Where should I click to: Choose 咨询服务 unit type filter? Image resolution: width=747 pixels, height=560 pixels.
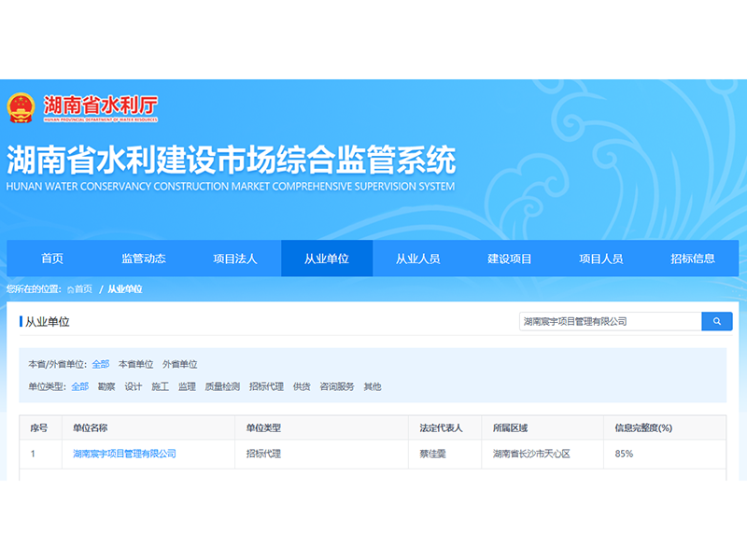pos(337,386)
